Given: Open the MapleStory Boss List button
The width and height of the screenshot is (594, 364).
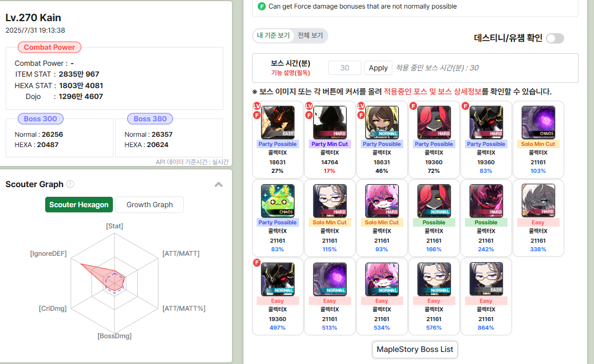Looking at the screenshot, I should tap(415, 350).
